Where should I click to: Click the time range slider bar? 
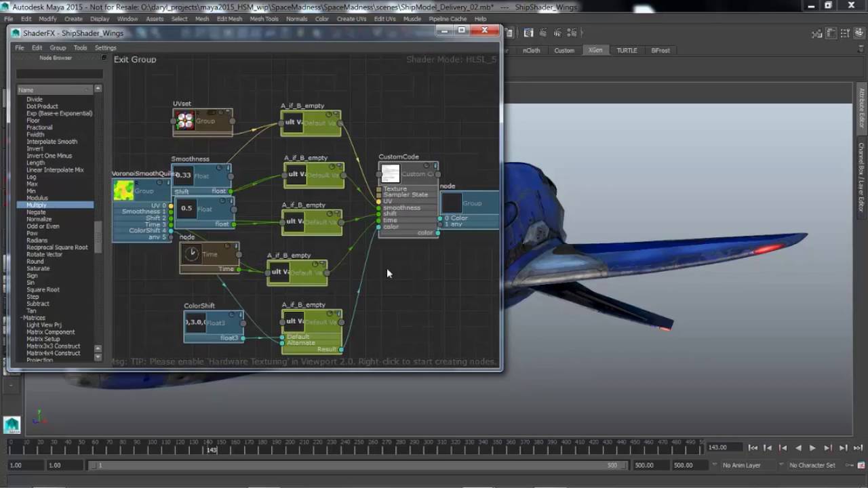(x=357, y=466)
